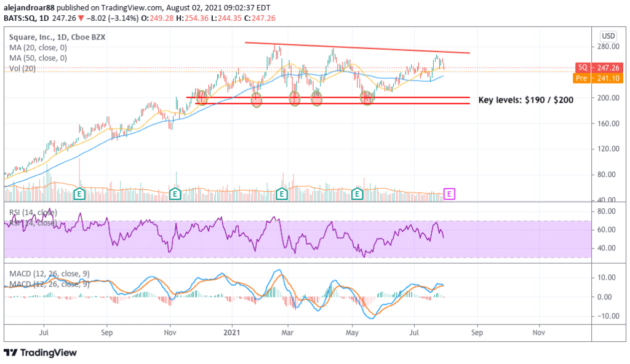
Task: Click the earnings marker near August 2020
Action: click(79, 194)
